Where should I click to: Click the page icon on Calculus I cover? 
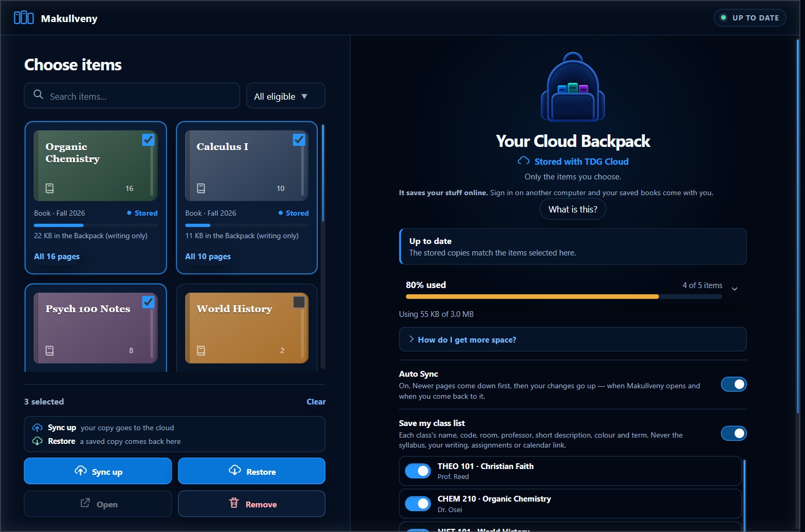tap(201, 188)
